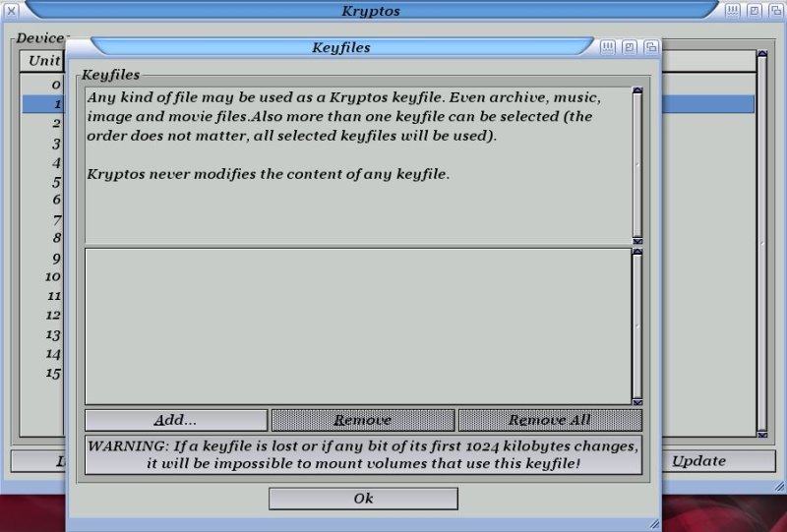Click depth gadget of Kryptos window

[x=775, y=11]
